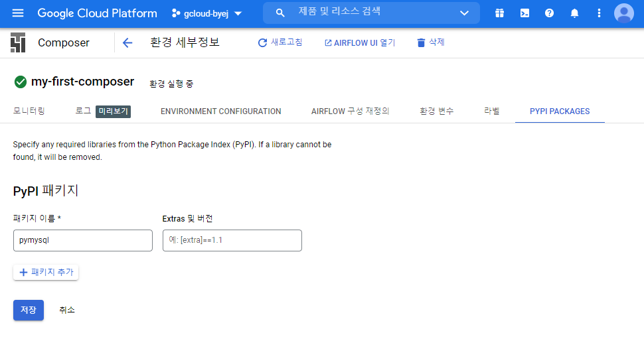
Task: Open the user account avatar
Action: click(x=624, y=13)
